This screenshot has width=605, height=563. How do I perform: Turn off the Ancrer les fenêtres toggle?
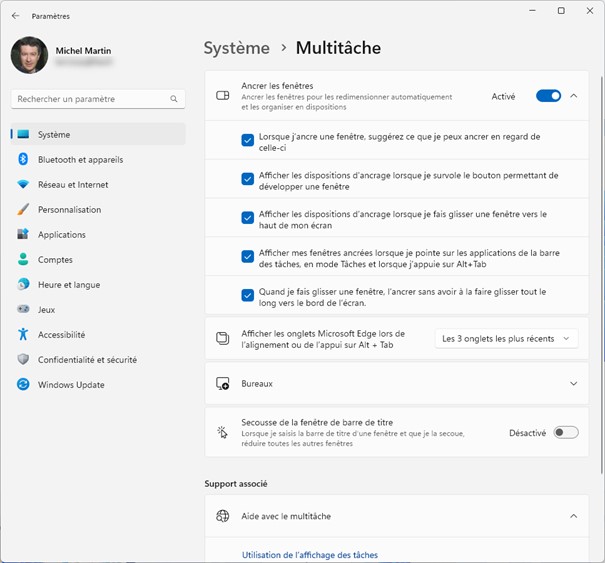(x=548, y=96)
